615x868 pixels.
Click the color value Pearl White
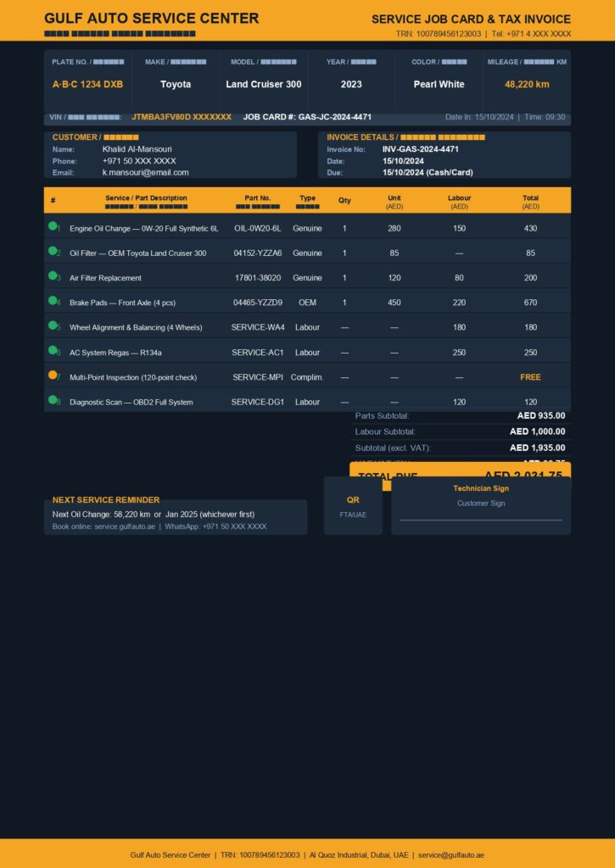click(x=439, y=84)
